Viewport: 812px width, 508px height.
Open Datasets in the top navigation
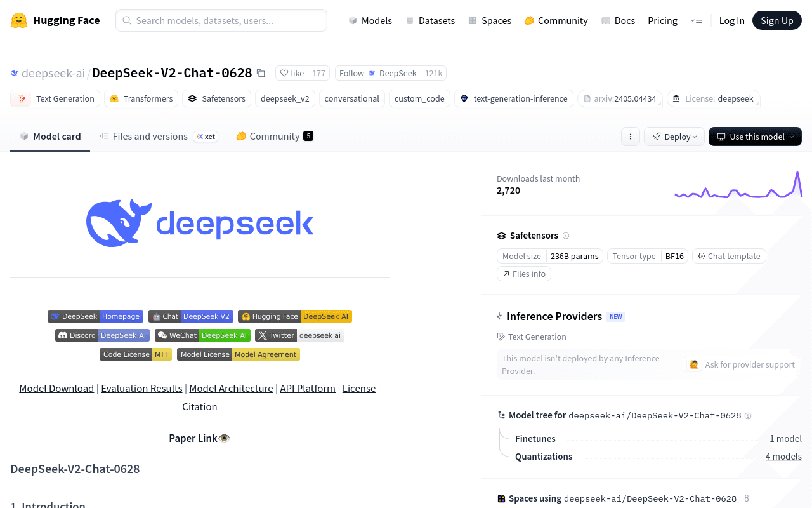(430, 20)
